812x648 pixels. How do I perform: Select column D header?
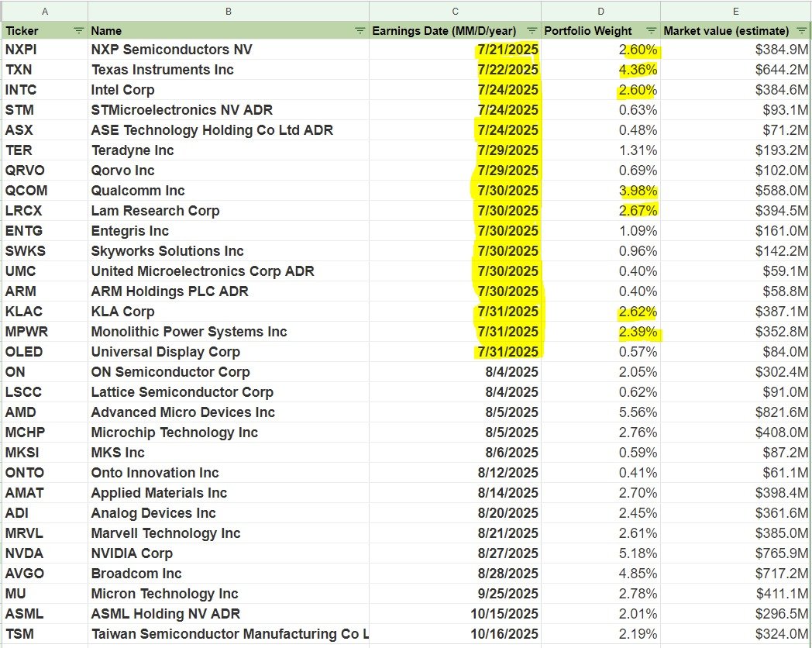point(600,11)
